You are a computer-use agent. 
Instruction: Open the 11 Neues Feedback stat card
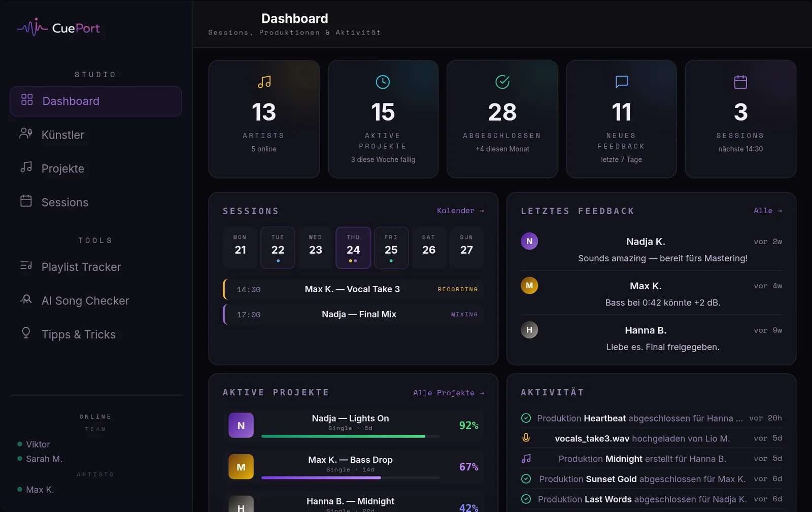622,119
